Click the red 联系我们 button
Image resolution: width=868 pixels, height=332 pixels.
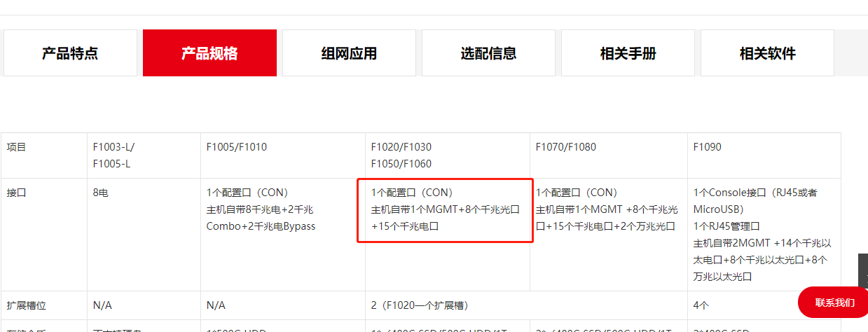(834, 303)
